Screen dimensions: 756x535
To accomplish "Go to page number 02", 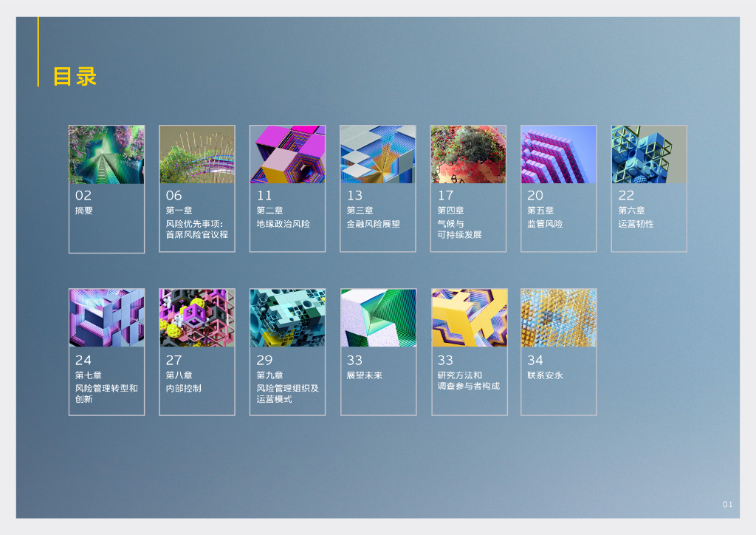I will 83,195.
